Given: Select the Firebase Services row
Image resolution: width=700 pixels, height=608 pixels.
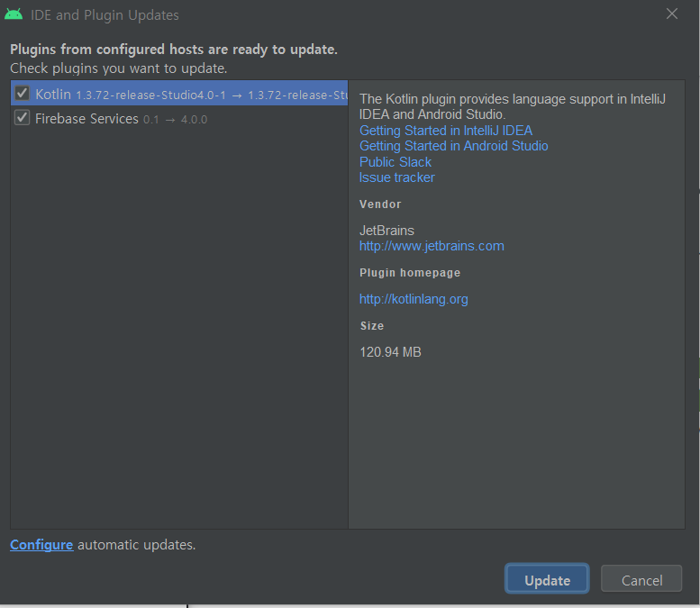Looking at the screenshot, I should [179, 118].
